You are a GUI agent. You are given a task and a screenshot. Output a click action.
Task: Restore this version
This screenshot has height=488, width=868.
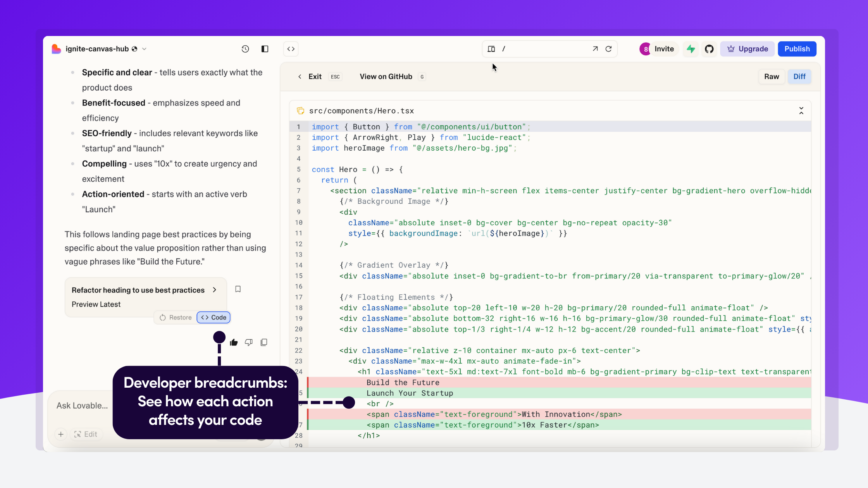tap(176, 318)
